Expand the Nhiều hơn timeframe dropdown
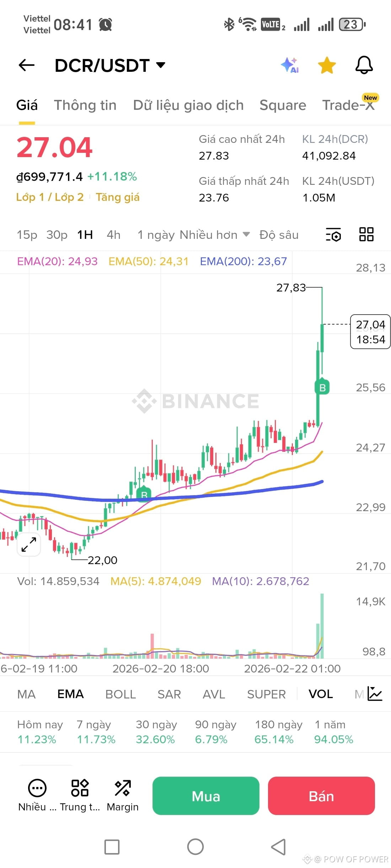 [215, 235]
